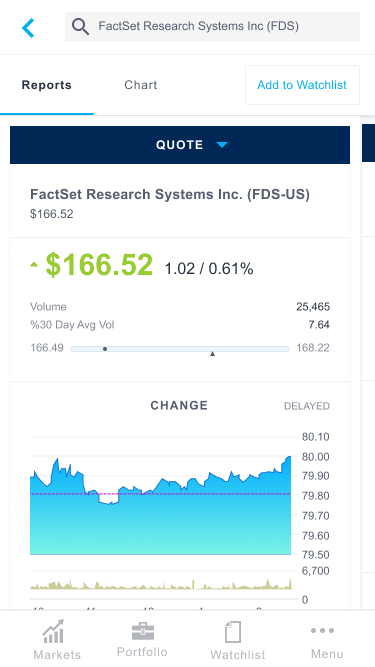
Task: Open the Markets chart icon
Action: [x=54, y=631]
